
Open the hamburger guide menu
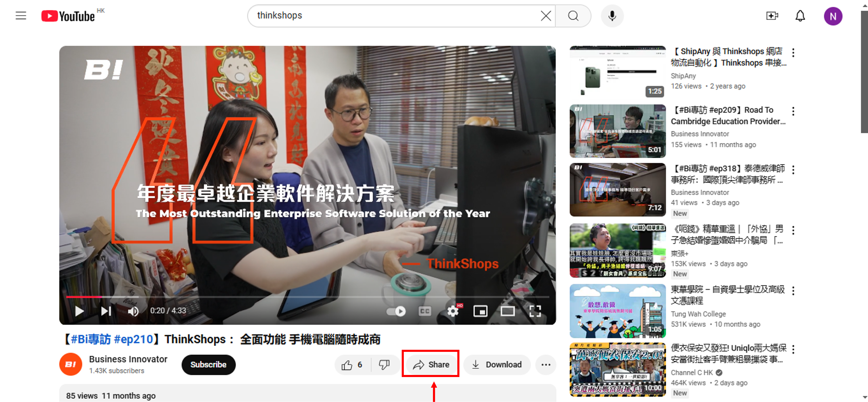pos(21,16)
